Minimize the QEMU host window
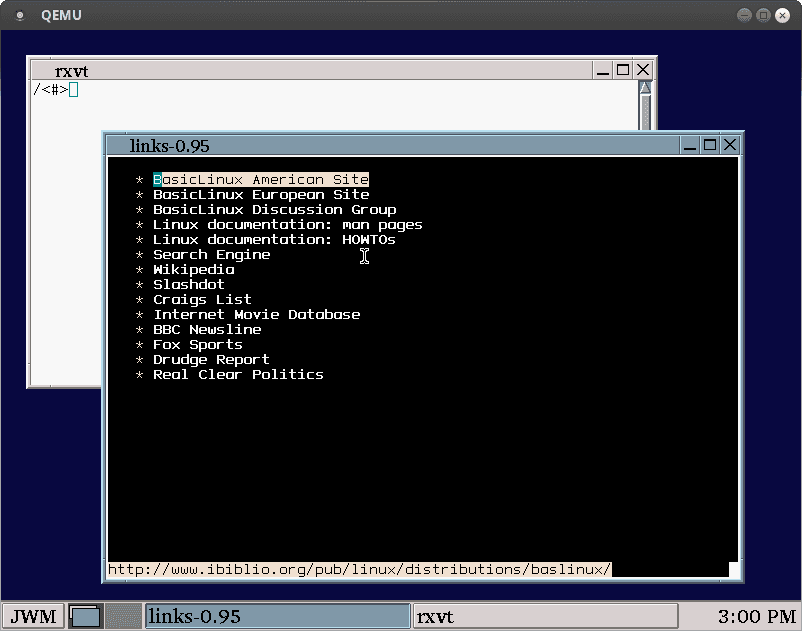The image size is (802, 631). [x=744, y=15]
